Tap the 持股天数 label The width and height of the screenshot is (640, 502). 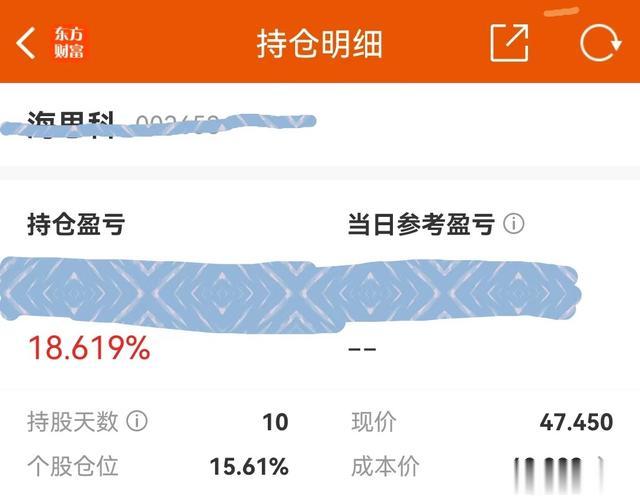click(73, 422)
